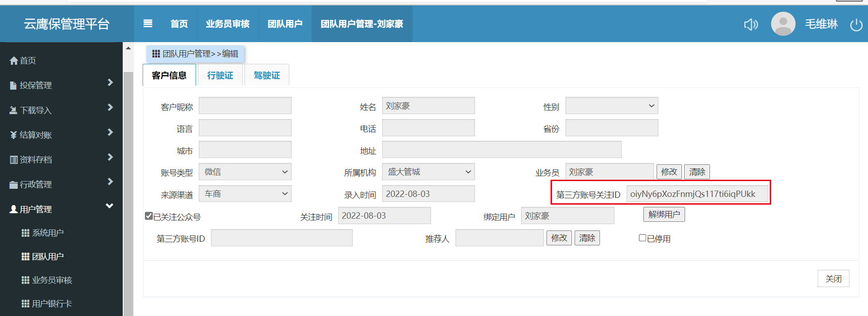Click the 解绑用户 button

click(664, 214)
